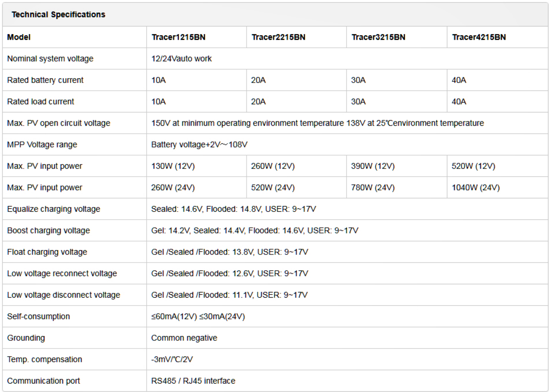
Task: Click the Gel/Sealed/Flooded: 13.8V value
Action: (x=230, y=252)
